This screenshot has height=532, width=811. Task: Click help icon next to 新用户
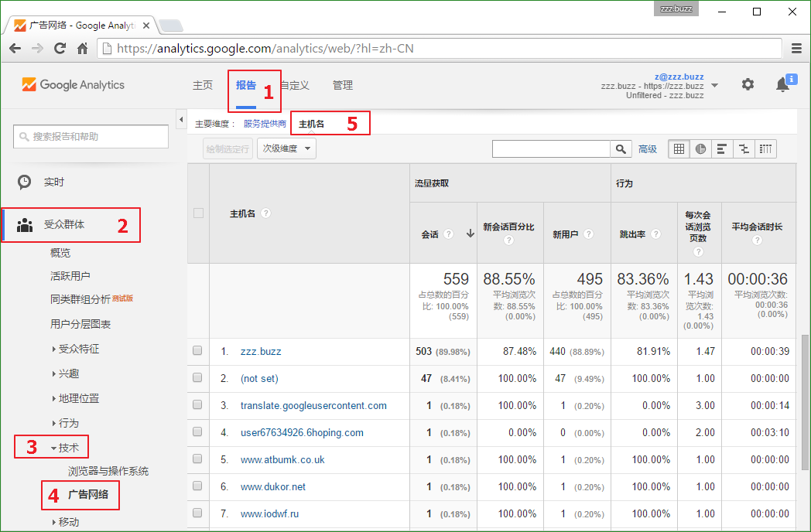point(588,234)
